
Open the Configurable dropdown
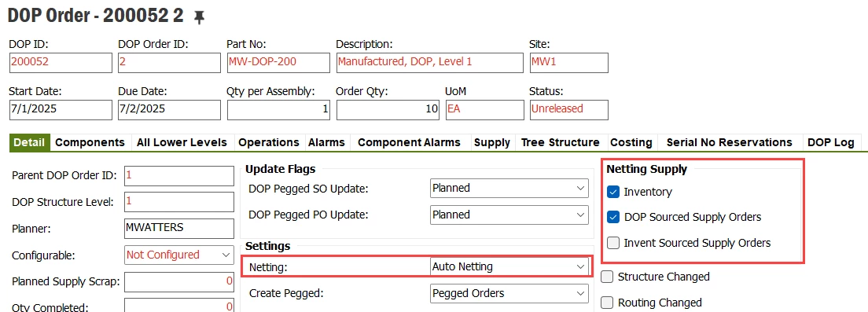(179, 255)
